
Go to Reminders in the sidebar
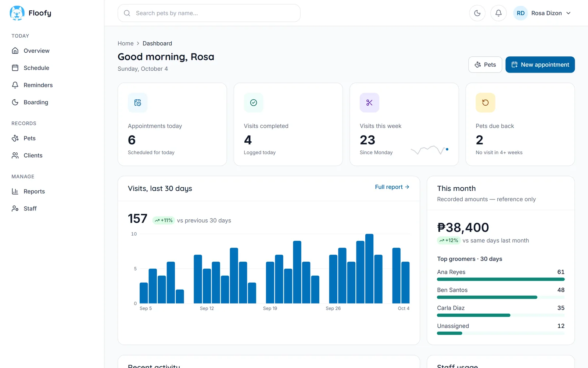point(52,85)
